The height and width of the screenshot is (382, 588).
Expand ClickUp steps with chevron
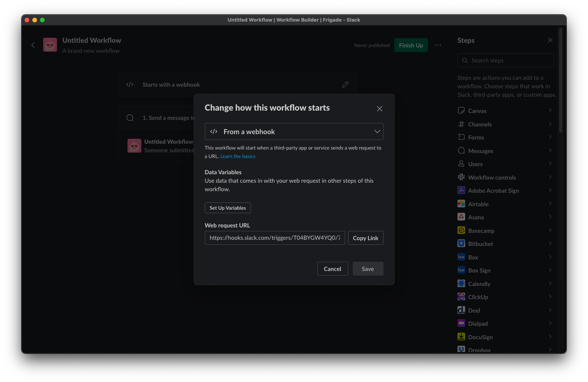coord(550,296)
